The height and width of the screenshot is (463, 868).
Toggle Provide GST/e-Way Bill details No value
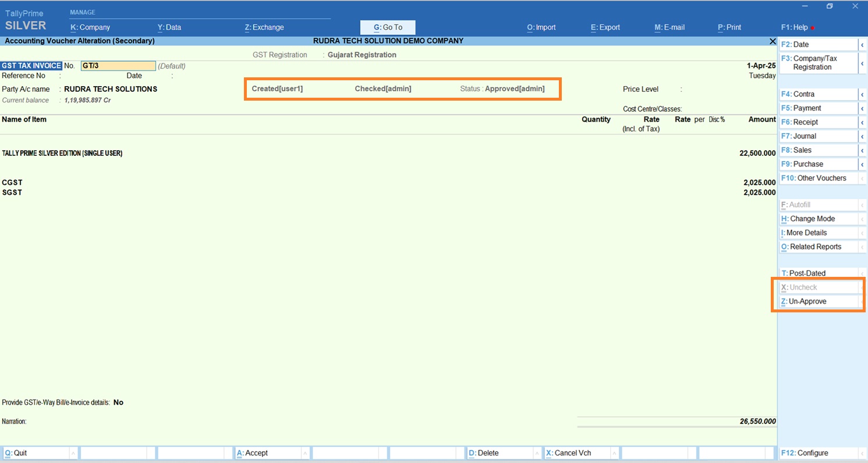pyautogui.click(x=118, y=403)
